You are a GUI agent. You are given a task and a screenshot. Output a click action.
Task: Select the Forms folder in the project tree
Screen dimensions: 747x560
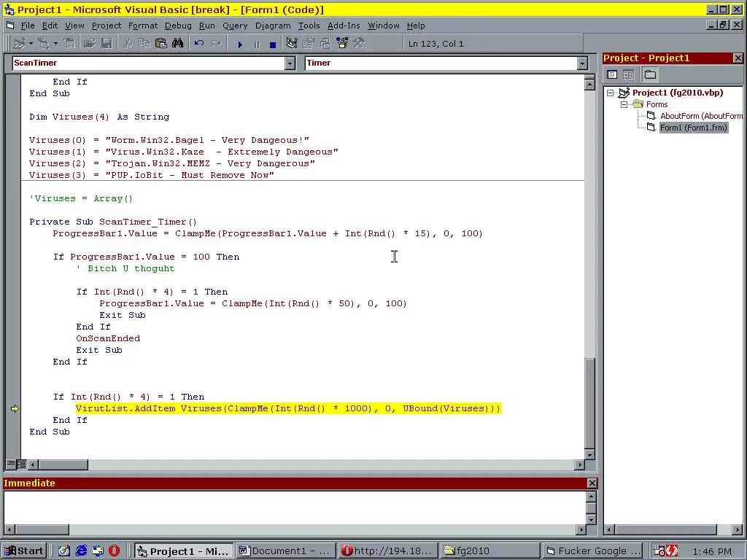(657, 104)
